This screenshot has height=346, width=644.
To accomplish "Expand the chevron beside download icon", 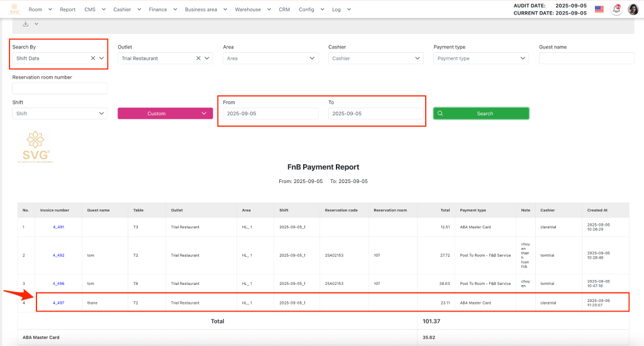I will click(x=36, y=24).
